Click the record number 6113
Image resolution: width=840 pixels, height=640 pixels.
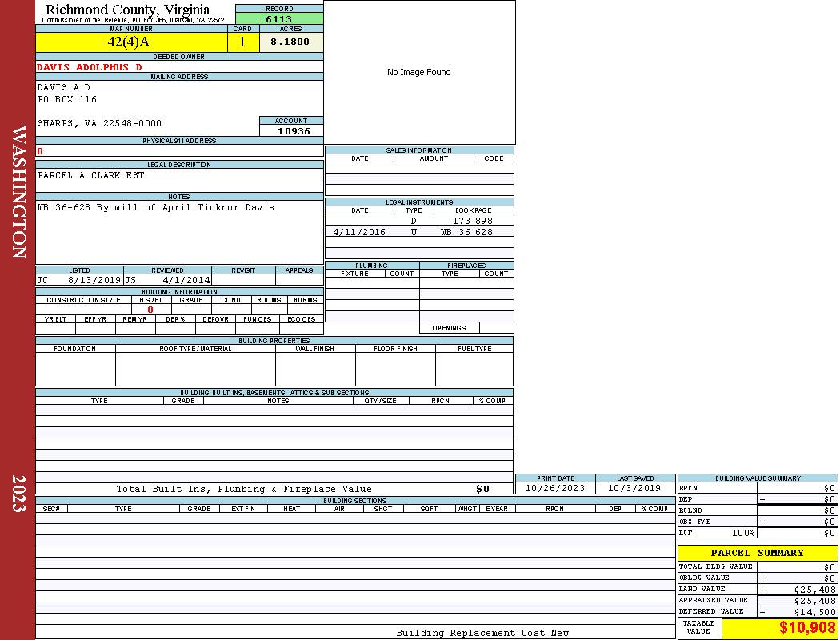[279, 18]
